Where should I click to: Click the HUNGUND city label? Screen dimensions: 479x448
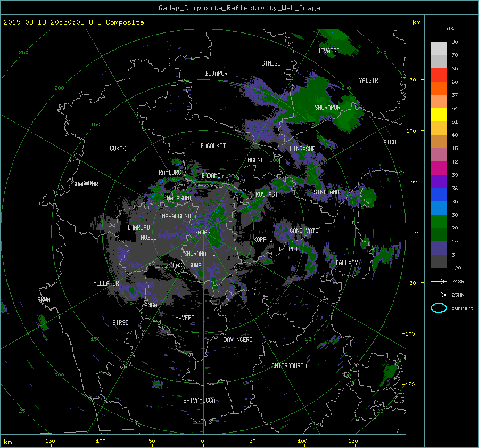click(x=252, y=160)
